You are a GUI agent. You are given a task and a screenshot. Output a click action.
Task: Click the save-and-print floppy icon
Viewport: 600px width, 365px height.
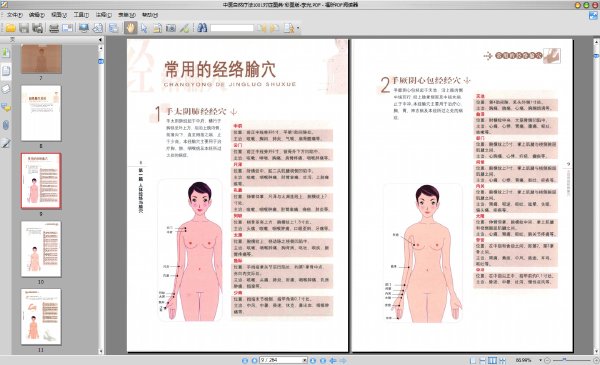tap(38, 28)
